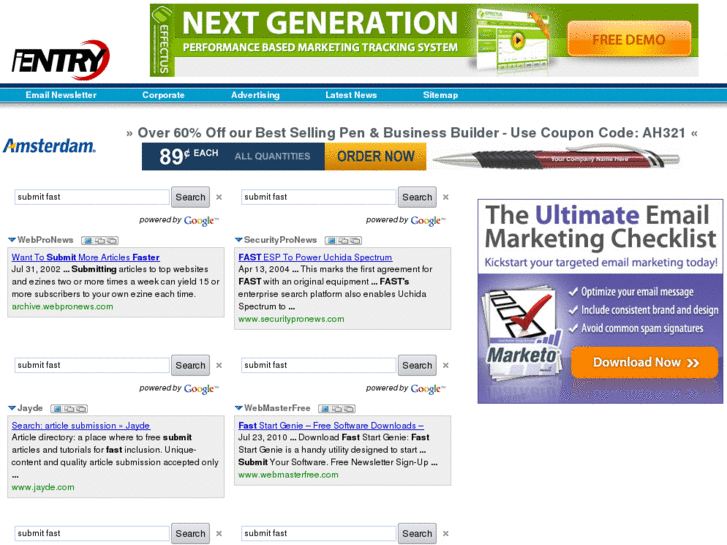Collapse the WebMasterFree results section
The image size is (727, 545).
pos(239,408)
